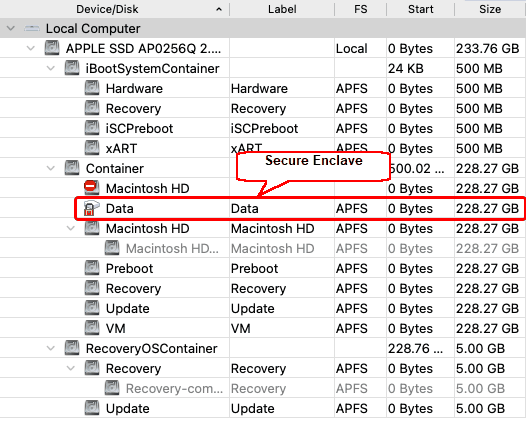
Task: Click the Preboot volume icon
Action: click(x=92, y=268)
